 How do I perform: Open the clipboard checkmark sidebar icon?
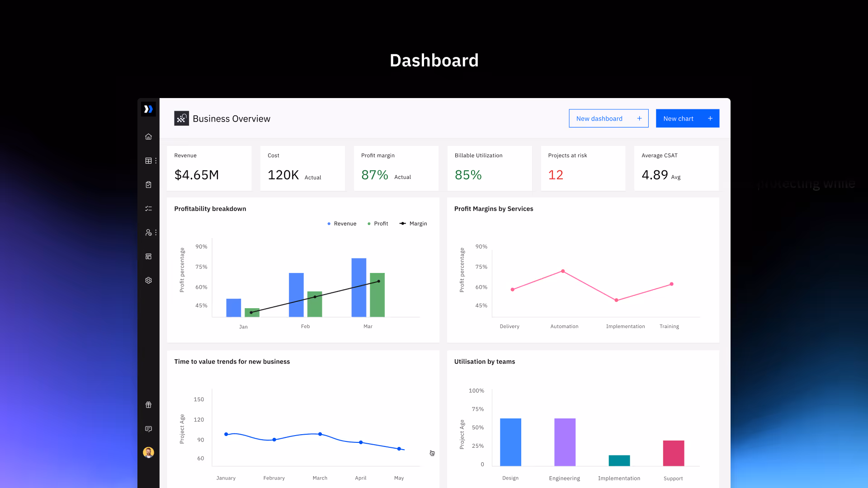click(148, 184)
